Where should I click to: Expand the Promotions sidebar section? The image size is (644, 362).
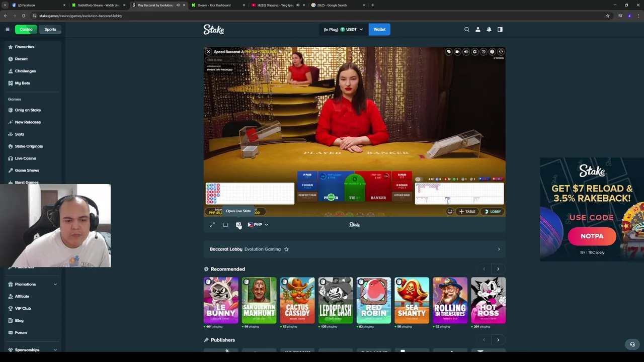55,285
